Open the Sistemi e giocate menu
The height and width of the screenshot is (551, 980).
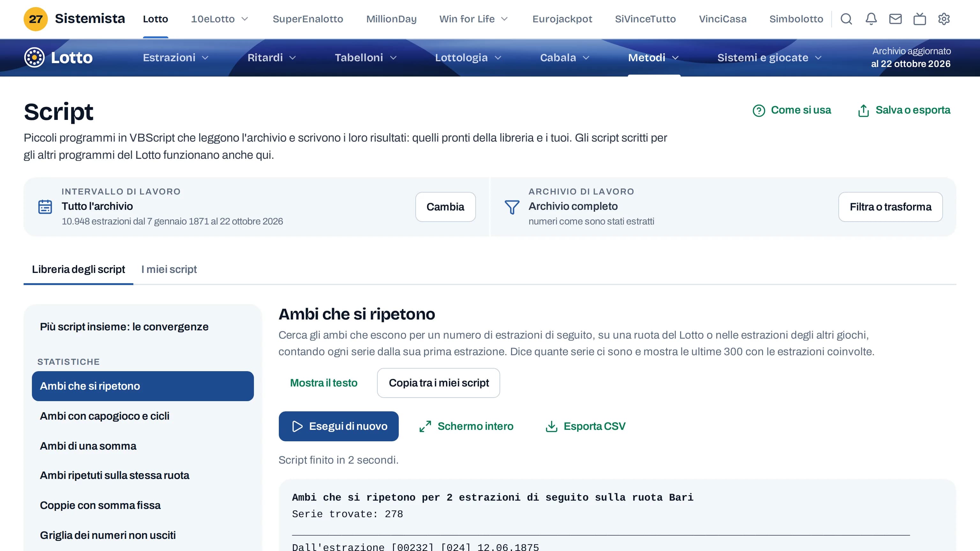[x=769, y=58]
